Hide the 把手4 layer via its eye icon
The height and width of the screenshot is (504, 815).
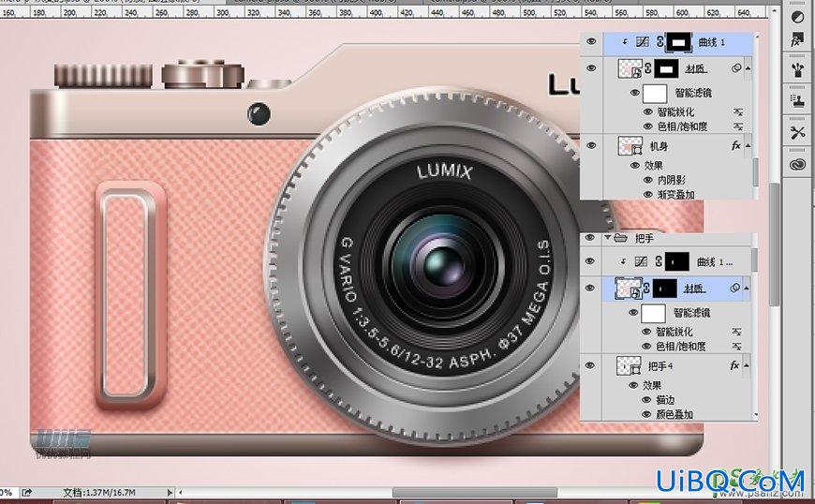coord(590,365)
